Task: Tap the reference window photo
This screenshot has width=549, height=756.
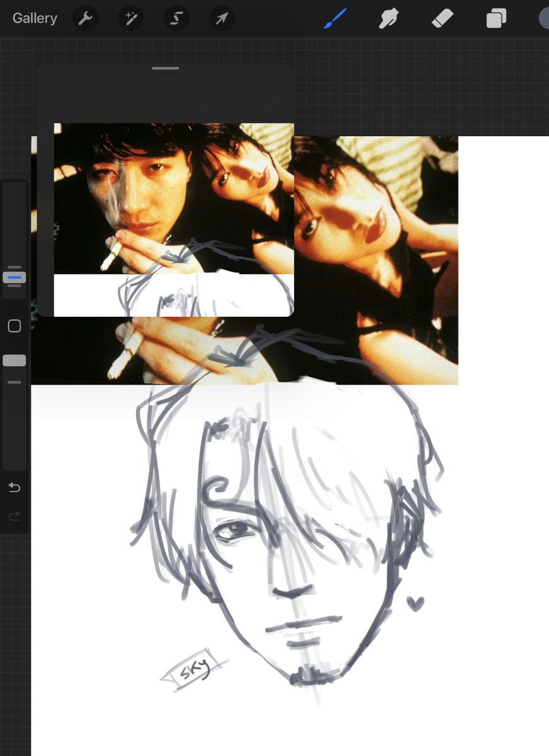Action: (174, 198)
